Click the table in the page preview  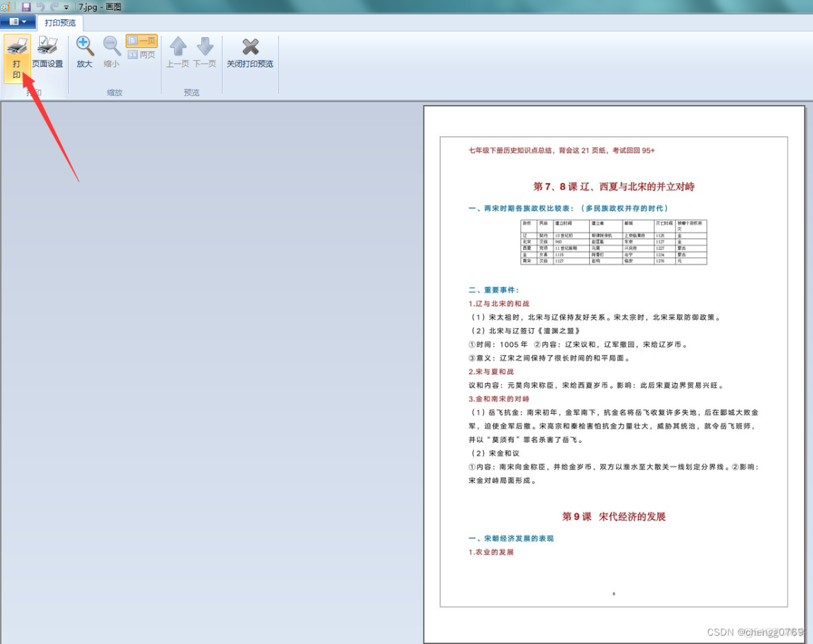[613, 242]
